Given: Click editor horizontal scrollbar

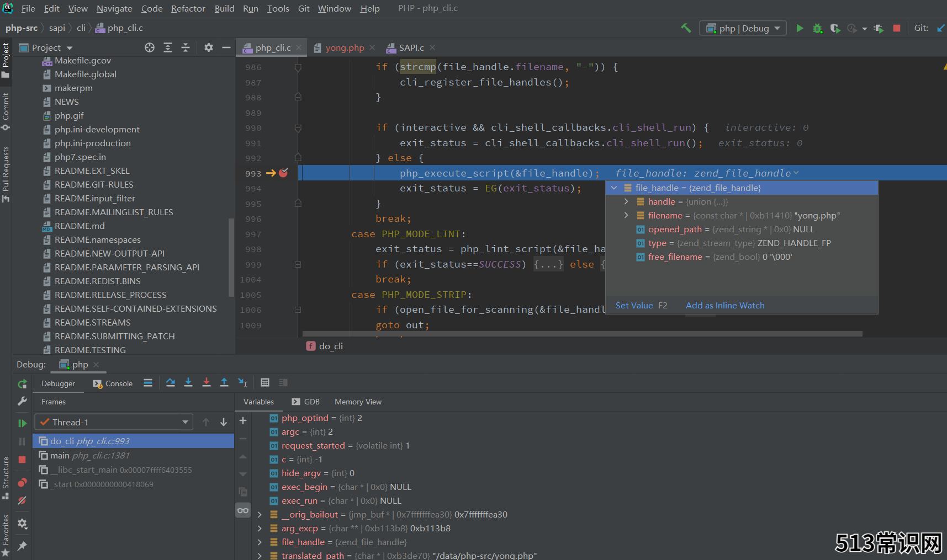Looking at the screenshot, I should [x=583, y=334].
